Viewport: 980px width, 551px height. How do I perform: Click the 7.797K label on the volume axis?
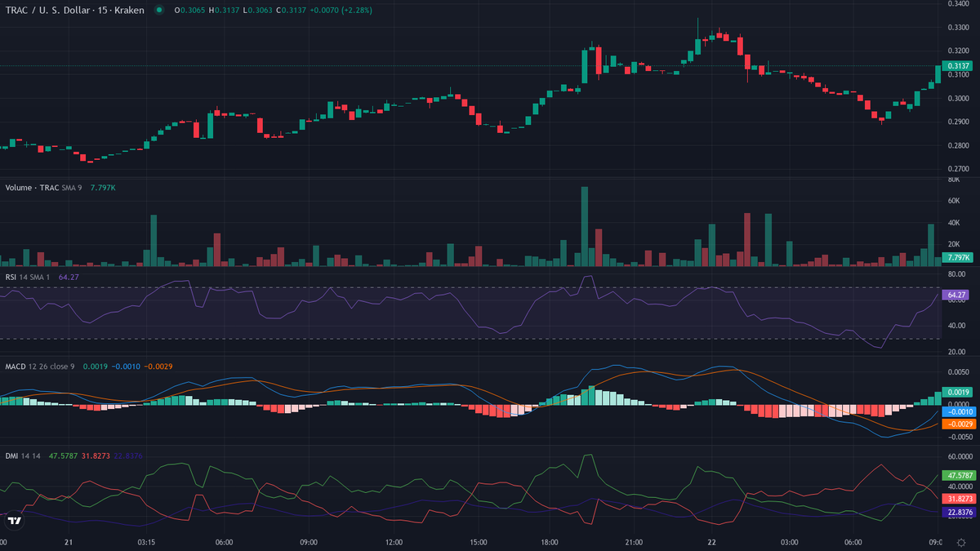click(958, 257)
